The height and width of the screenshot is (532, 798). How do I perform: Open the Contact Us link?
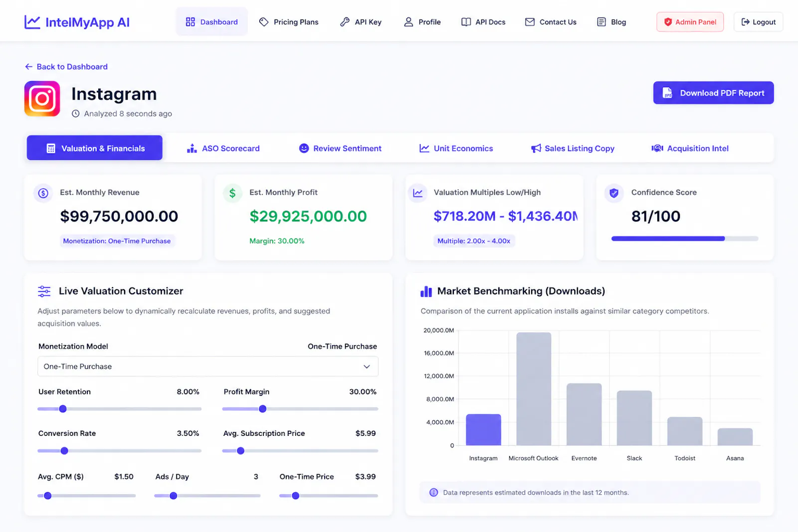pos(551,22)
